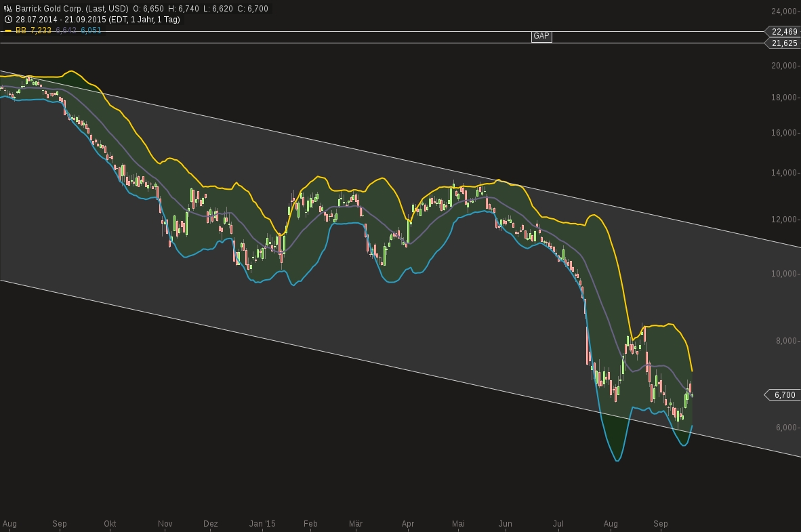The height and width of the screenshot is (532, 801).
Task: Click the GAP marker label on the chart
Action: (541, 37)
